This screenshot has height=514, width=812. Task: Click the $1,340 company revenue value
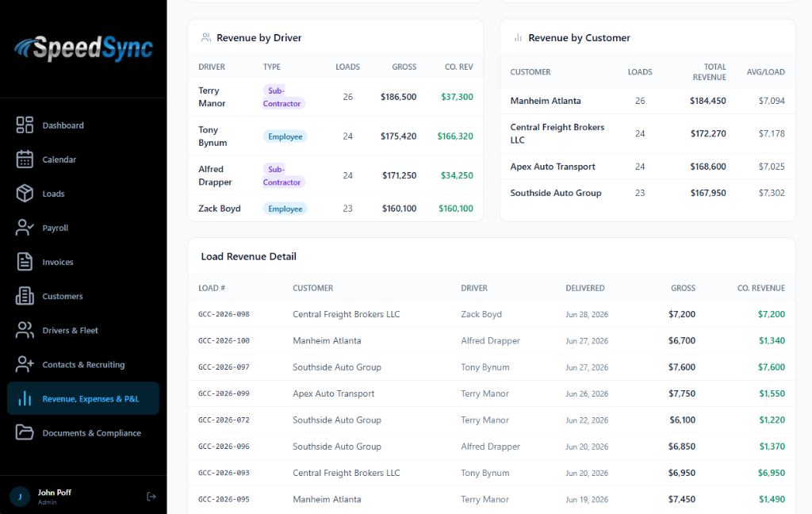coord(772,341)
